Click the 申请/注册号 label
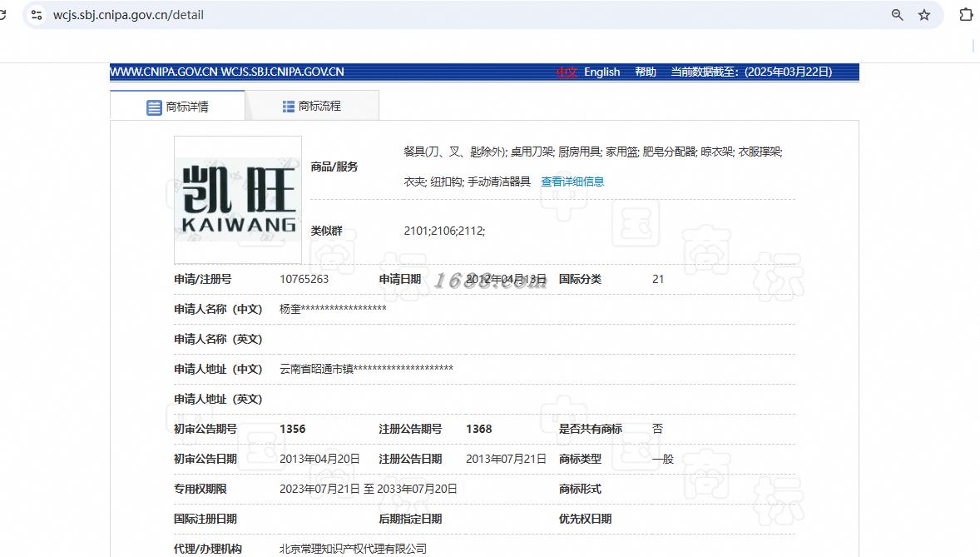The width and height of the screenshot is (980, 557). click(x=202, y=279)
